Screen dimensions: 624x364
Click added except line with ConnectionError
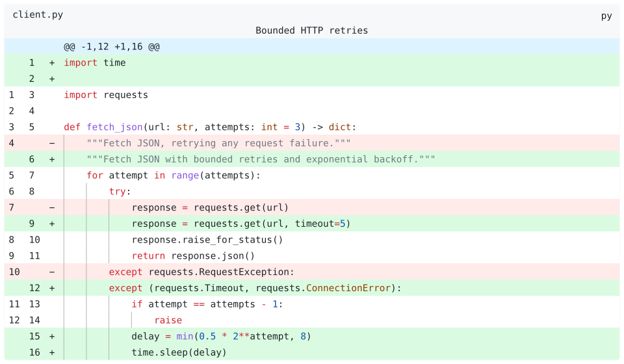pos(312,288)
